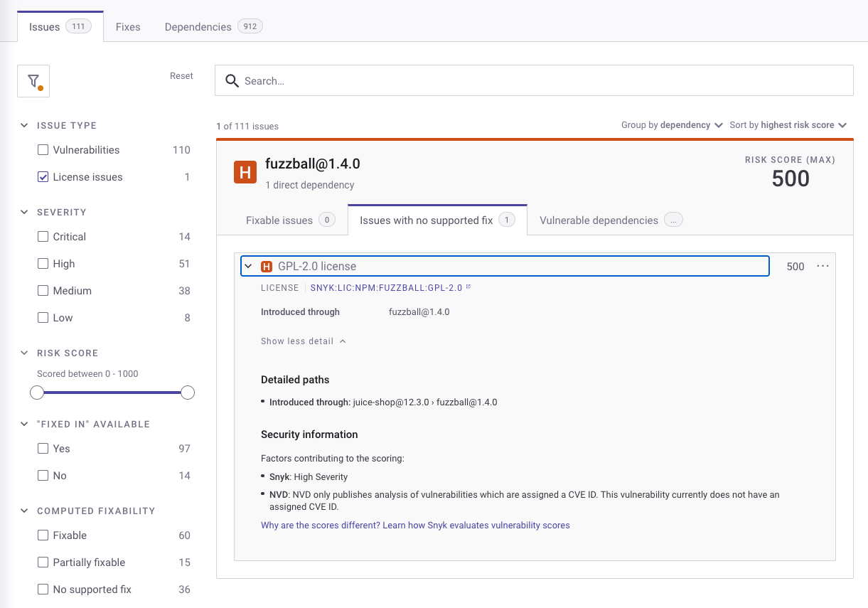This screenshot has height=608, width=868.
Task: Reset all filters
Action: pos(181,76)
